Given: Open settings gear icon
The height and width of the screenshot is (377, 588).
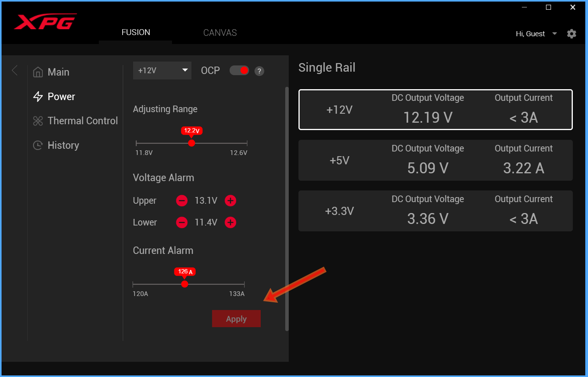Looking at the screenshot, I should (x=571, y=34).
